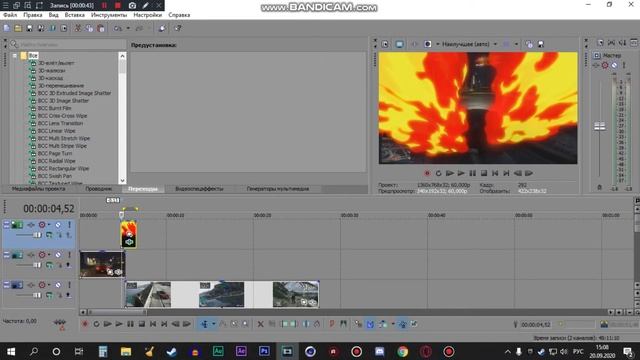Screen dimensions: 640x360
Task: Toggle Loop playback under preview window
Action: coord(438,173)
